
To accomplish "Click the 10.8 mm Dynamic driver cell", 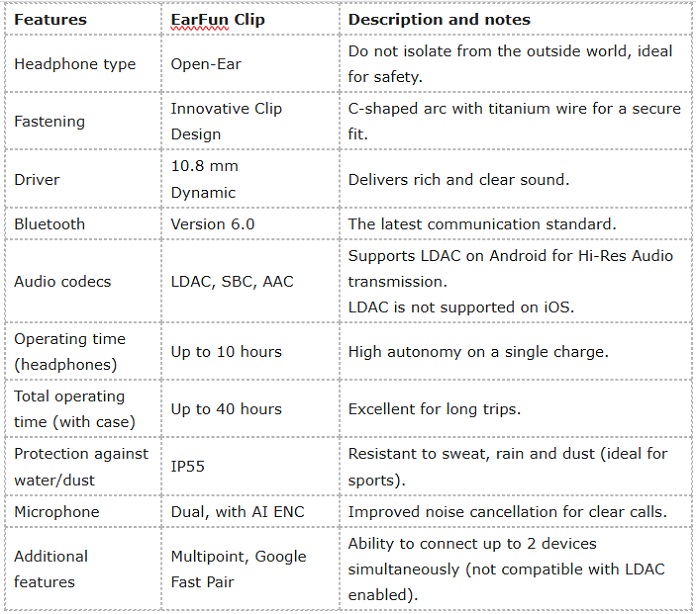I will (250, 179).
